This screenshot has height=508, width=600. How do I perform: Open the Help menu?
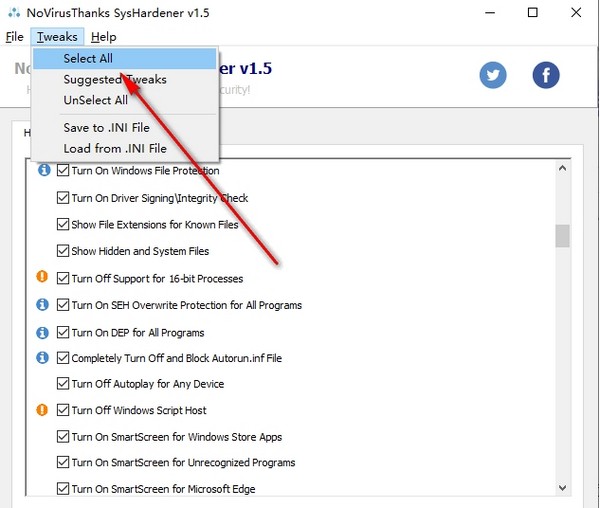[x=103, y=37]
